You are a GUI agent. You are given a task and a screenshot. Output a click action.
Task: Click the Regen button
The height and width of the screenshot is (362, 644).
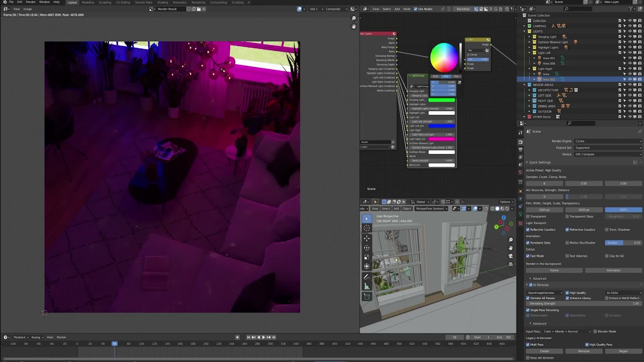623,351
